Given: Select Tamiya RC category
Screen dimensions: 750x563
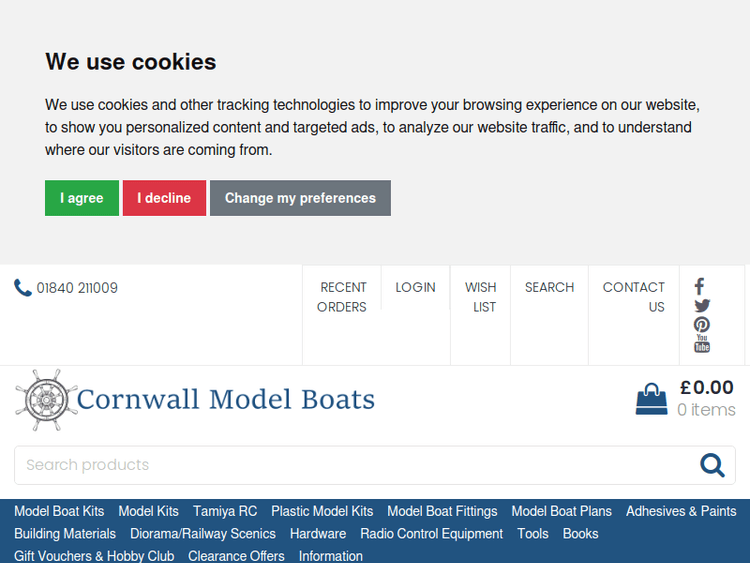Looking at the screenshot, I should click(225, 511).
